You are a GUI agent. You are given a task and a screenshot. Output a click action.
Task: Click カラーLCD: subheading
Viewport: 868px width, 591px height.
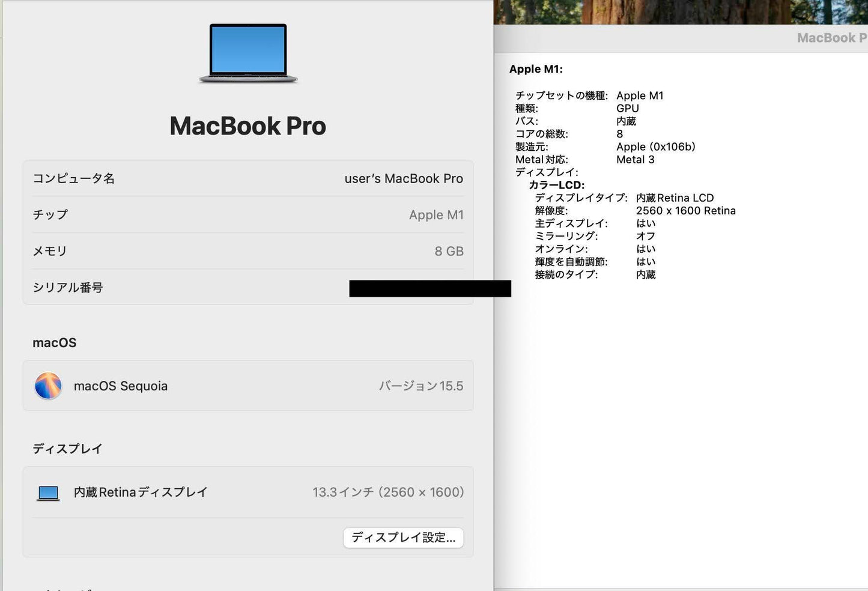point(557,186)
